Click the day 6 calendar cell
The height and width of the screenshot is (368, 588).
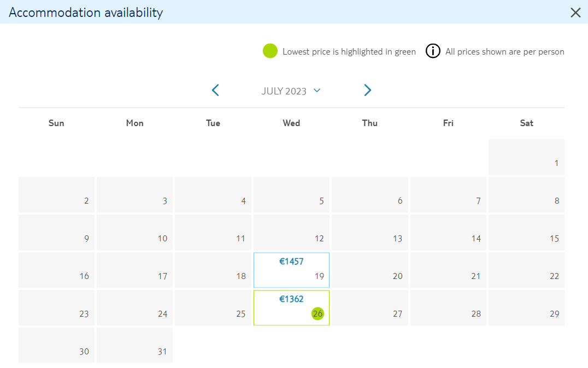tap(370, 195)
